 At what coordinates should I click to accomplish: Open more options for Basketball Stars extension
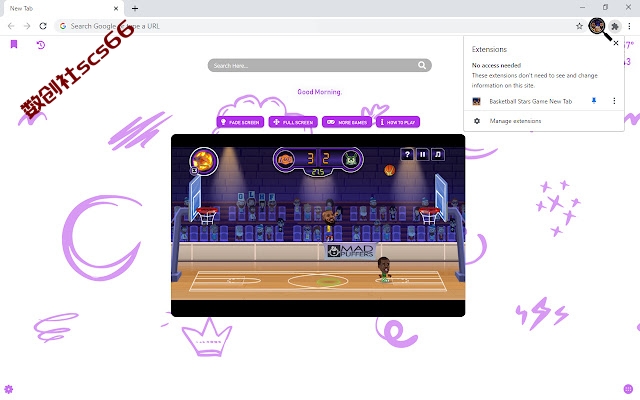click(x=614, y=101)
